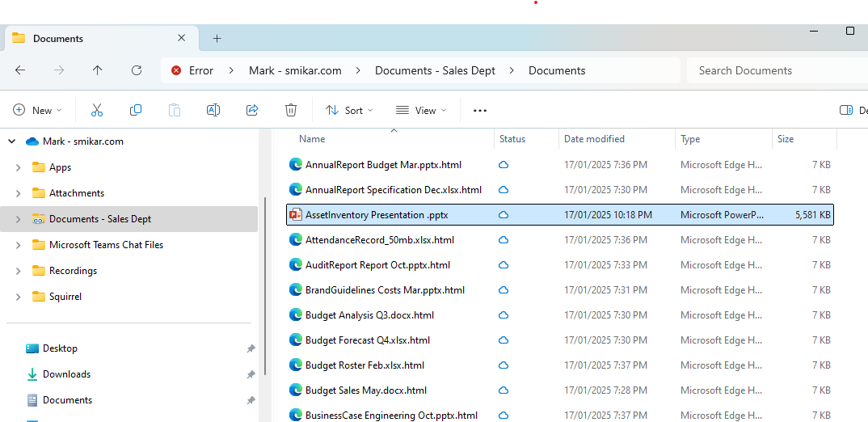868x422 pixels.
Task: Click the pin icon beside Documents quick access
Action: 251,400
